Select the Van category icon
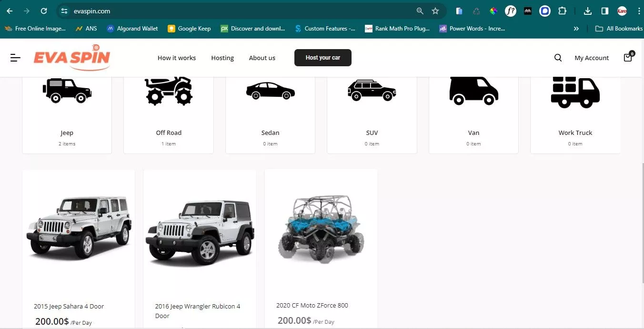The height and width of the screenshot is (329, 644). tap(473, 91)
